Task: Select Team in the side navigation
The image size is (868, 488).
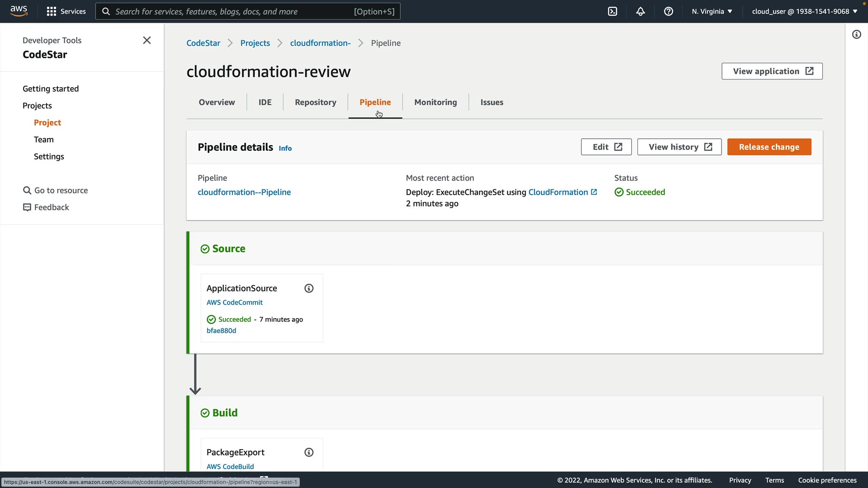Action: pos(43,140)
